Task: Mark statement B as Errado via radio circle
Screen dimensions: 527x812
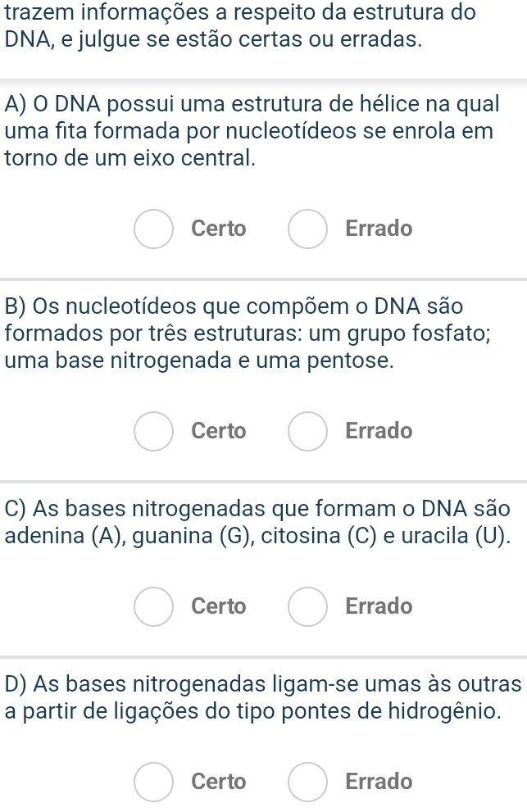Action: click(x=308, y=430)
